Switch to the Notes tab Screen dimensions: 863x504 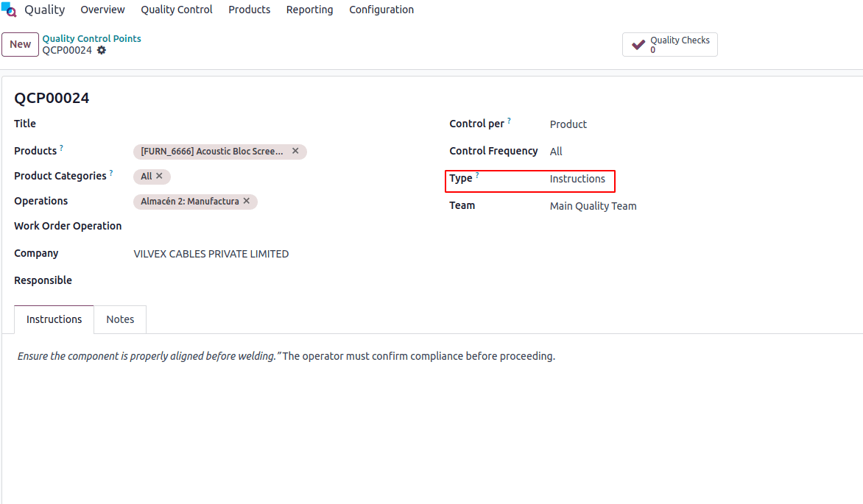coord(120,319)
